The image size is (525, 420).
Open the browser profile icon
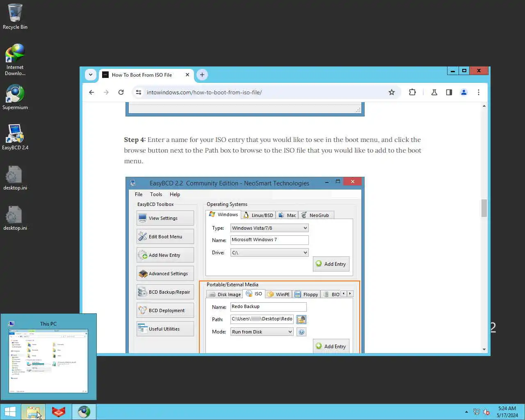point(464,92)
